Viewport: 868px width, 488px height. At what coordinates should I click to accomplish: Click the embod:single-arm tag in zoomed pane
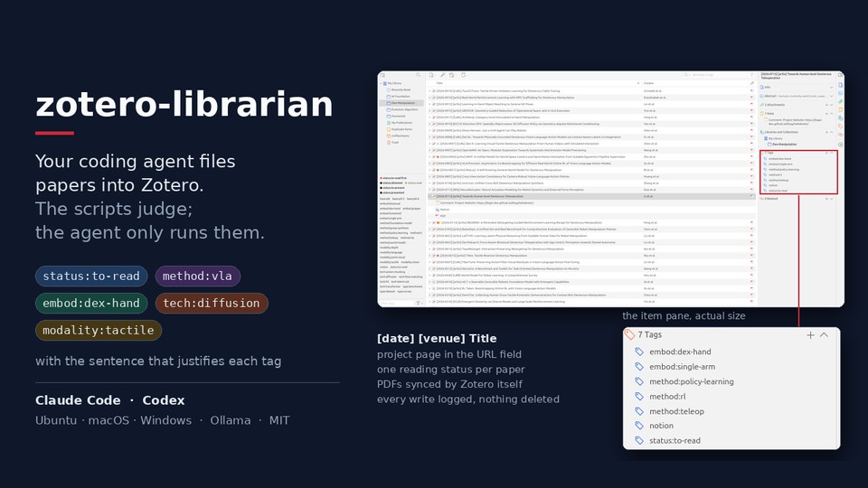[682, 366]
